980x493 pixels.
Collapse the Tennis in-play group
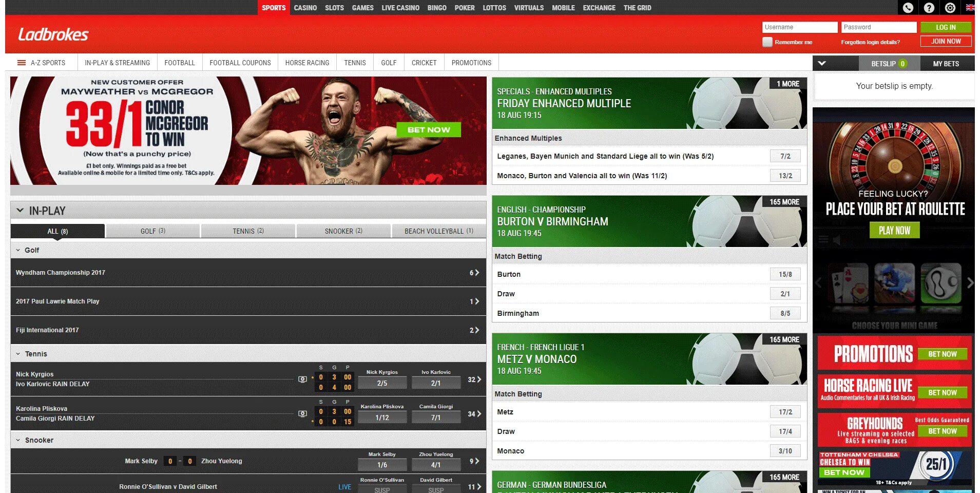[18, 354]
